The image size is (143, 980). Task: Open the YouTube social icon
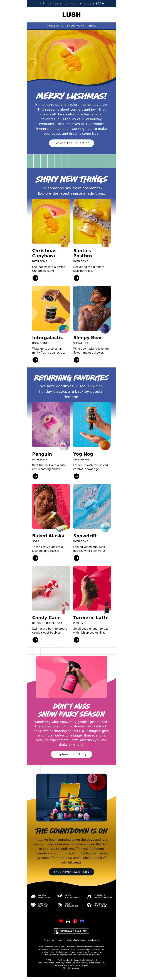click(61, 921)
